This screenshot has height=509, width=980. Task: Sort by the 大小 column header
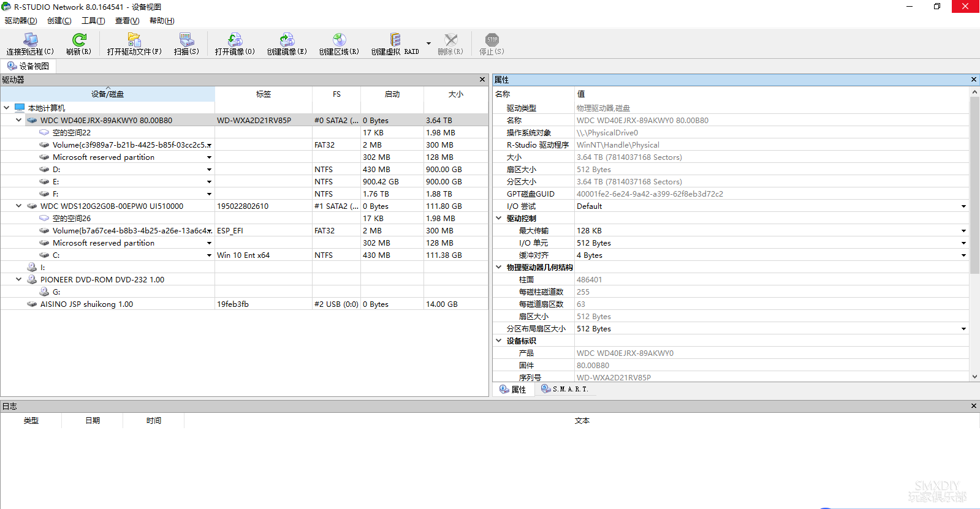pyautogui.click(x=455, y=94)
